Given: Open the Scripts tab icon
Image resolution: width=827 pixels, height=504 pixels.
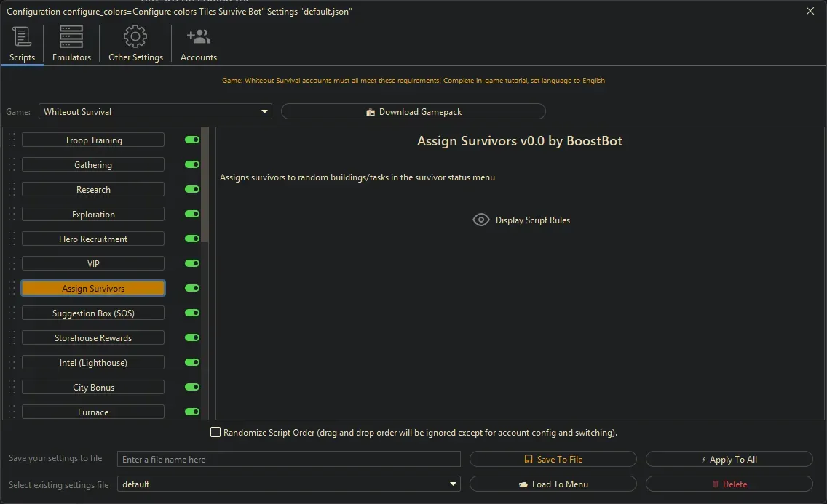Looking at the screenshot, I should pyautogui.click(x=22, y=37).
